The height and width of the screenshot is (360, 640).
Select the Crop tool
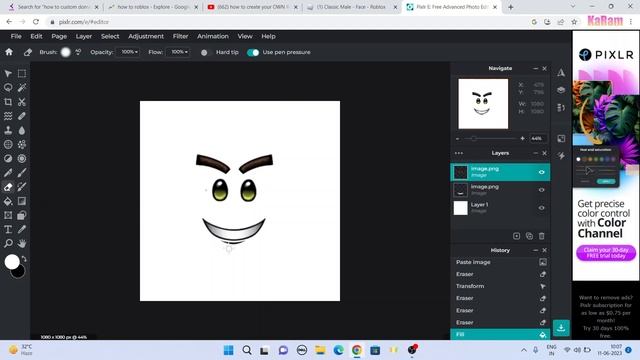(x=8, y=102)
